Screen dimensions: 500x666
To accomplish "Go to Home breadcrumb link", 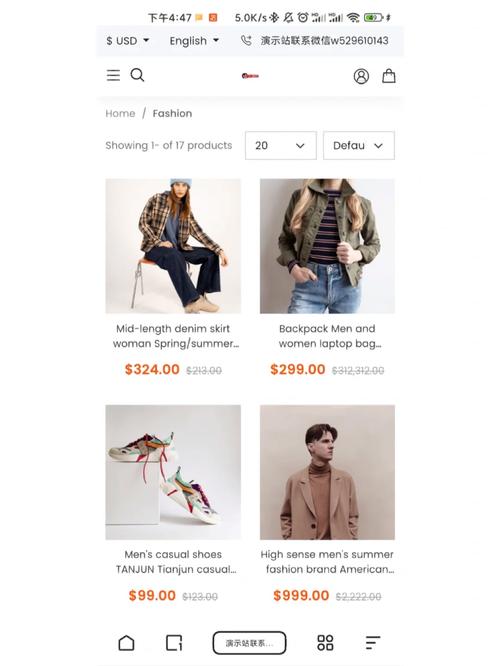I will coord(120,113).
